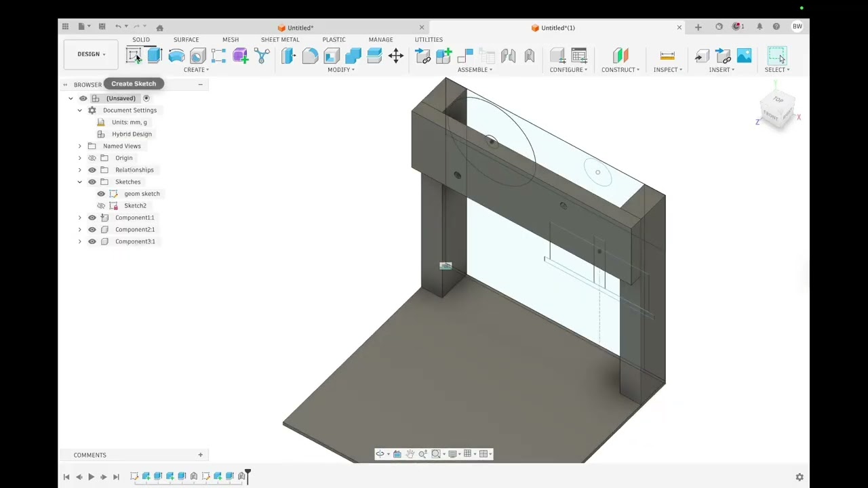Switch to the Untitled* document tab
This screenshot has height=488, width=868.
(x=296, y=28)
